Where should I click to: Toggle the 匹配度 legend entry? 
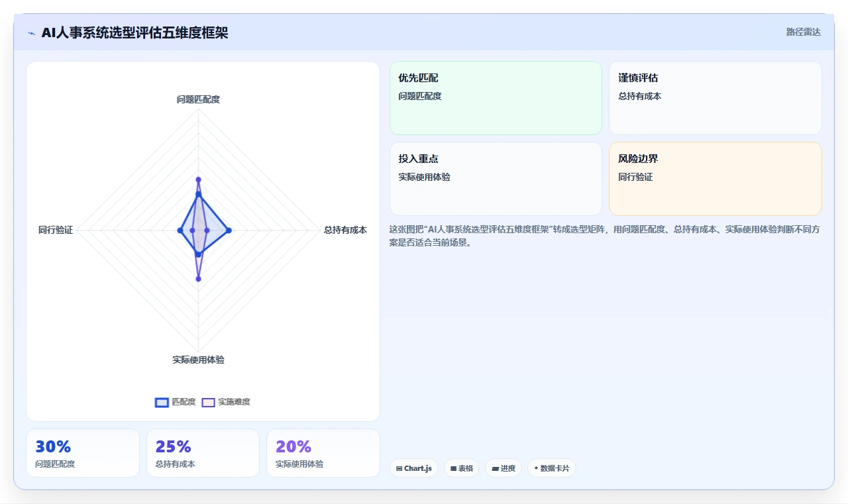coord(176,402)
